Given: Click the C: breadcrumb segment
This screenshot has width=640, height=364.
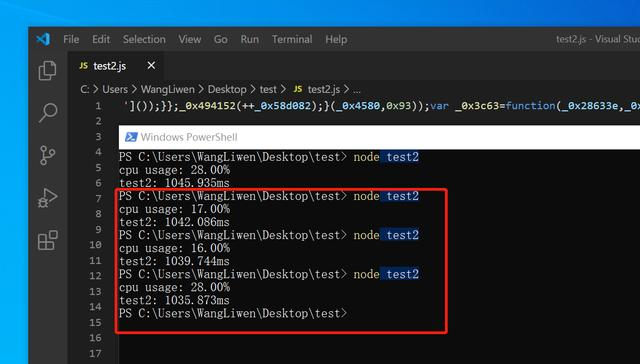Looking at the screenshot, I should [84, 89].
